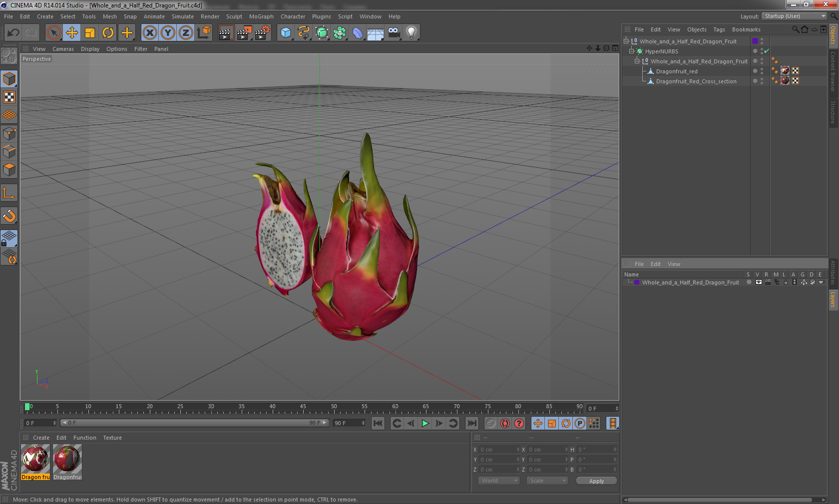Add a camera object

(394, 33)
